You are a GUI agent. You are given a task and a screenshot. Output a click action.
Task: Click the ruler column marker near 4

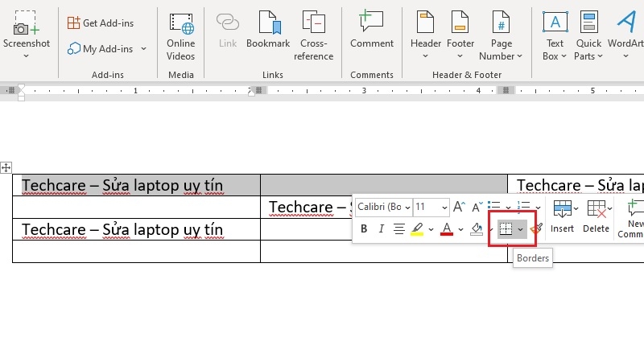click(x=506, y=90)
